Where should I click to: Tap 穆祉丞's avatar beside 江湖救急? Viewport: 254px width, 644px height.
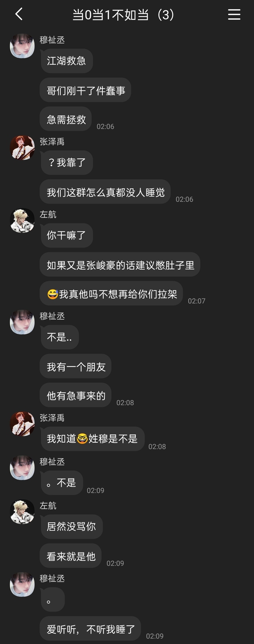coord(22,46)
